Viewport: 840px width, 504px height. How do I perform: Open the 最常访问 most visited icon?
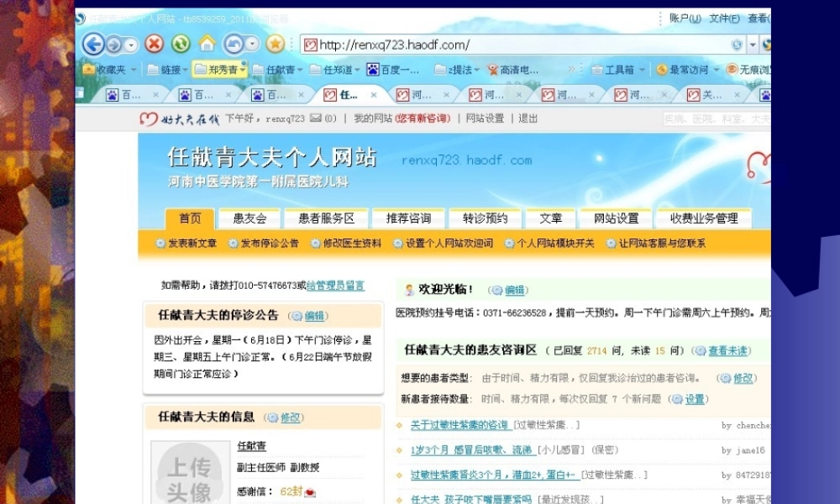[x=661, y=69]
